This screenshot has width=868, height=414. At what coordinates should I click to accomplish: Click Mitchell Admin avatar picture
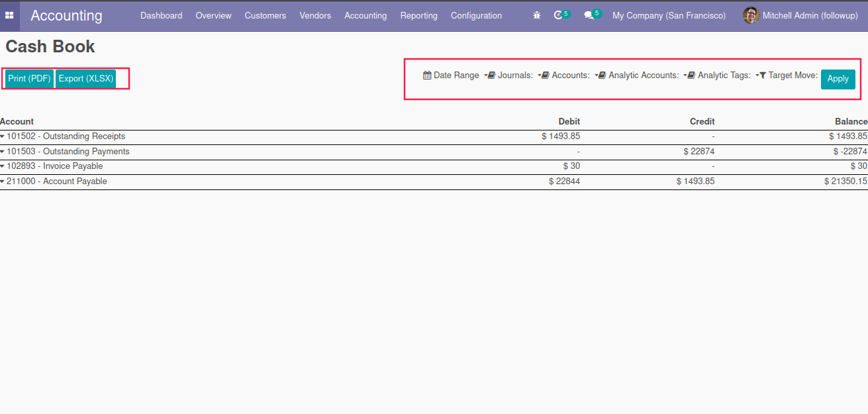point(751,15)
